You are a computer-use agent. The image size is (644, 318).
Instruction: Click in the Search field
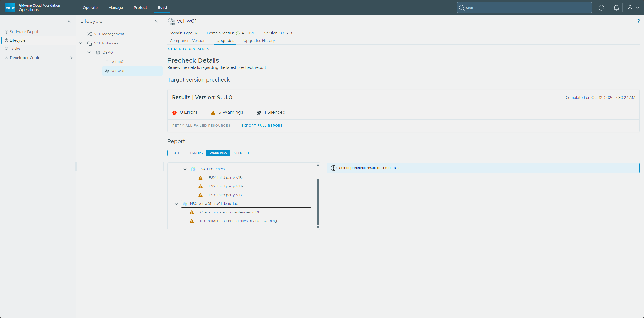point(524,8)
